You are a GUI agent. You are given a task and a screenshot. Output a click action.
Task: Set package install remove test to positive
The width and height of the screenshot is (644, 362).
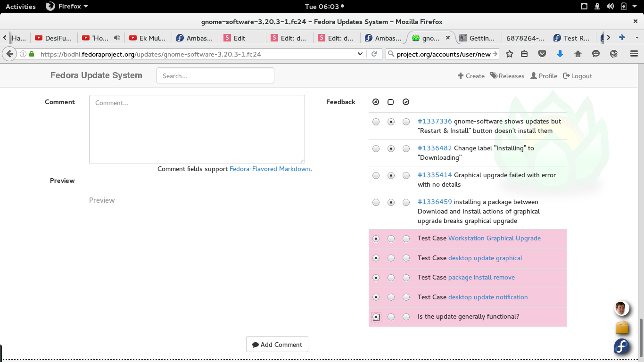(x=406, y=278)
